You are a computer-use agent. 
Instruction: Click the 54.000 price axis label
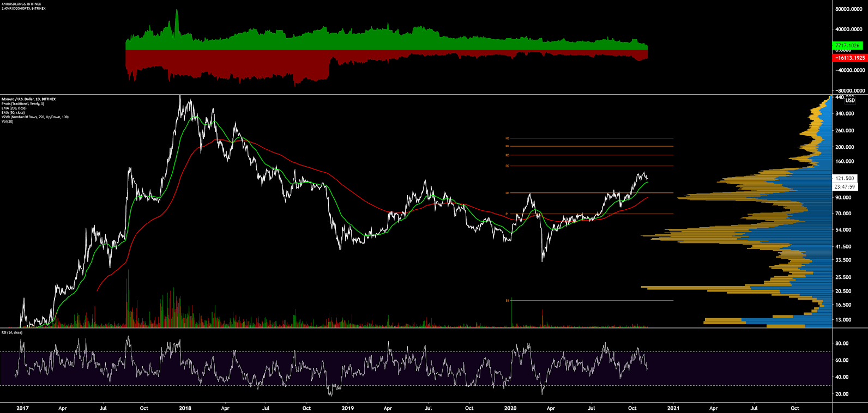tap(843, 230)
